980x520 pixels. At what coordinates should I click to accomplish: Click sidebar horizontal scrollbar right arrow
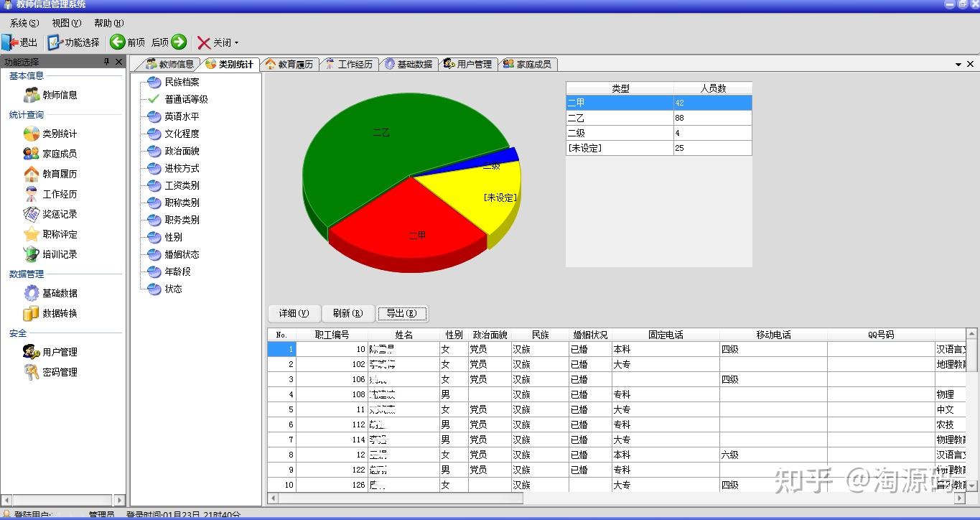pyautogui.click(x=119, y=500)
